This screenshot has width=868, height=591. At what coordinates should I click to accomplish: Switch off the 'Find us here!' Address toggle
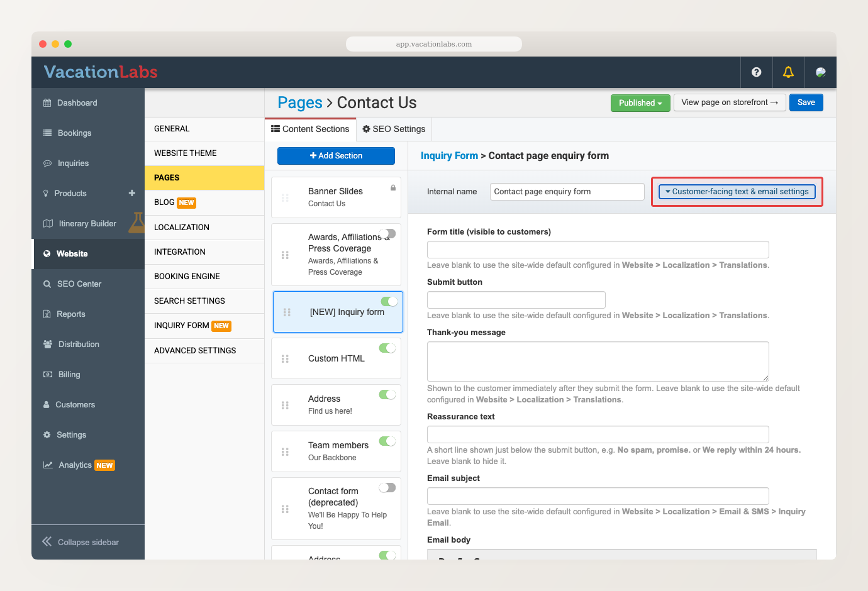387,394
